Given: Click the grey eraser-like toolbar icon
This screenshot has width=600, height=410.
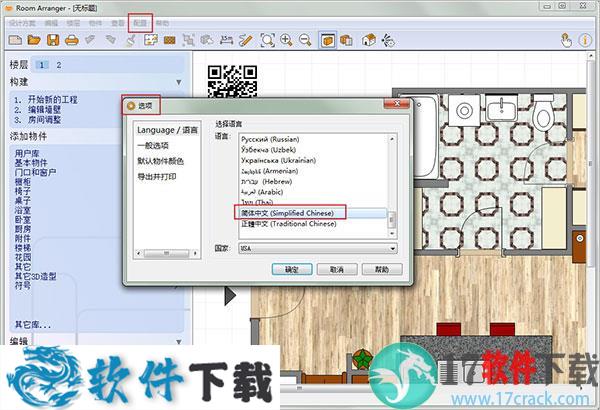Looking at the screenshot, I should (x=111, y=39).
